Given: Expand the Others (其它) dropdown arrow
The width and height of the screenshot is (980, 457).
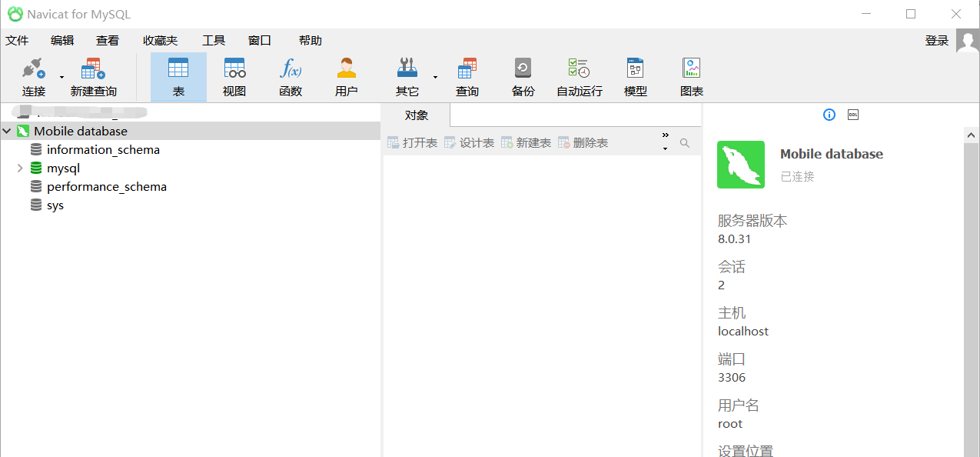Looking at the screenshot, I should 435,77.
